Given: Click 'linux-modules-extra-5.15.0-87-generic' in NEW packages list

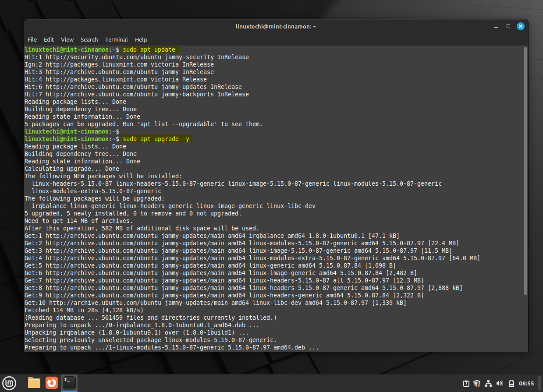Looking at the screenshot, I should coord(96,191).
